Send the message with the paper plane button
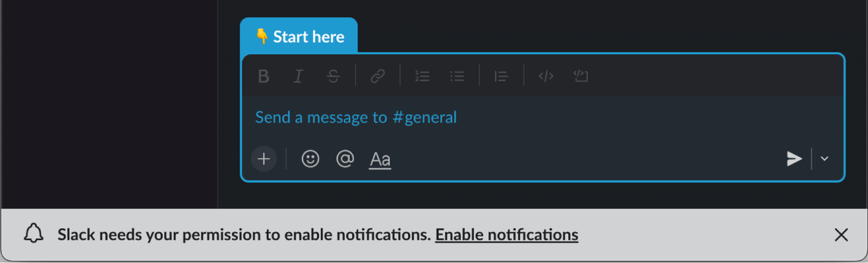Screen dimensions: 868x263 (x=795, y=159)
